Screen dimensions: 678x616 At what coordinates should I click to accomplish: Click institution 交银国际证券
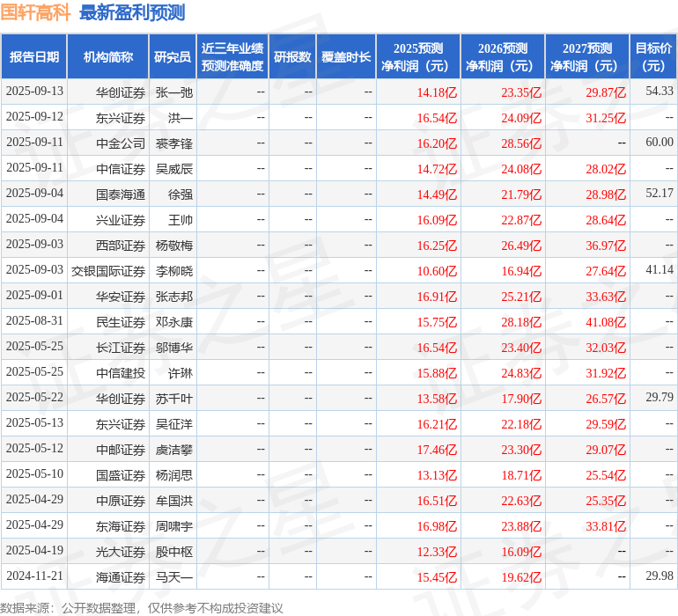pos(108,271)
